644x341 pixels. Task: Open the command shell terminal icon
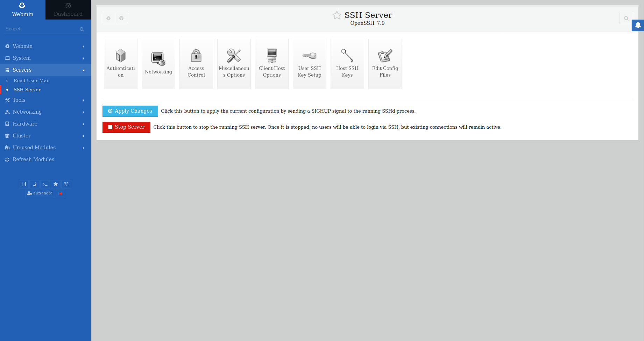click(45, 184)
